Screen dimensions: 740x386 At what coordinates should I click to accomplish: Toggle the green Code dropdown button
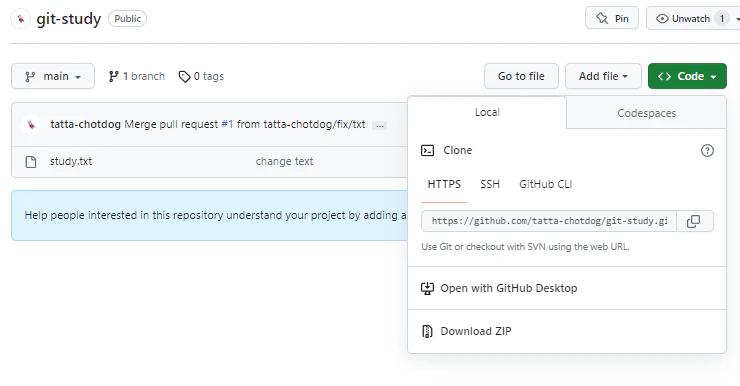click(x=687, y=76)
